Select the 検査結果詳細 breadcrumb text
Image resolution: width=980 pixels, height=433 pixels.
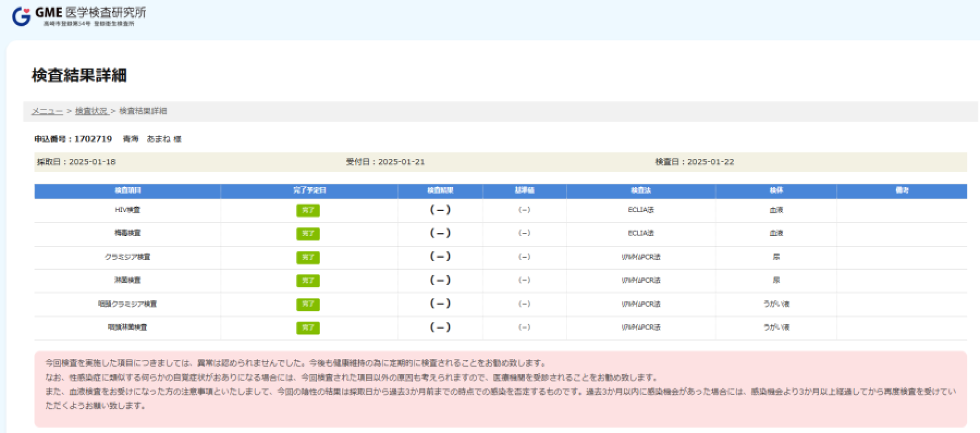click(143, 111)
